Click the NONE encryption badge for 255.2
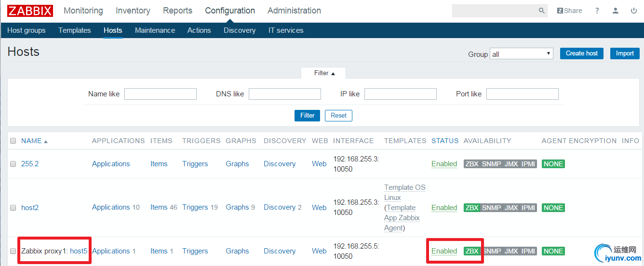This screenshot has width=644, height=266. click(553, 164)
